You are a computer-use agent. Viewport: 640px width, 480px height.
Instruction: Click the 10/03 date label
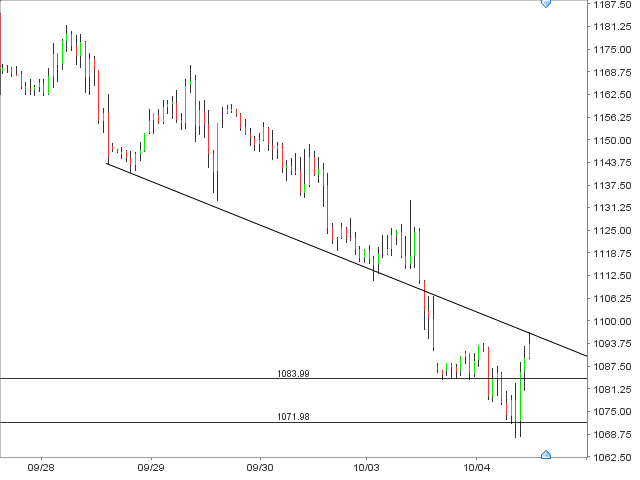[366, 467]
